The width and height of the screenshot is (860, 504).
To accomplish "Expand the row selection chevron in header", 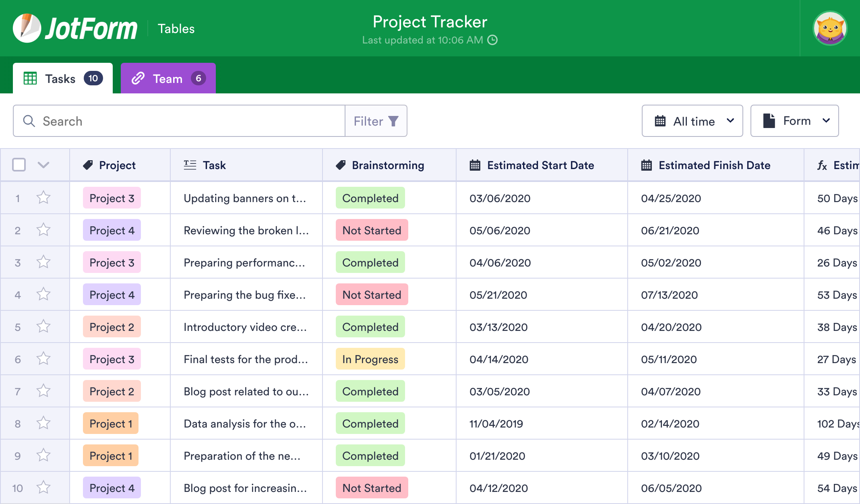I will tap(43, 165).
